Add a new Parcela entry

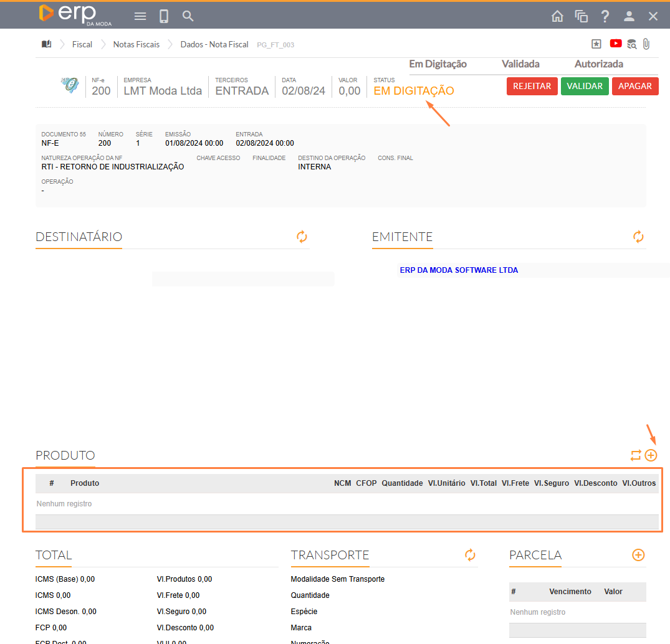[638, 555]
